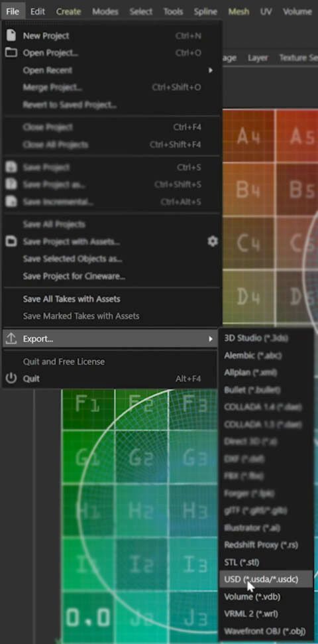This screenshot has width=318, height=644.
Task: Expand the Export submenu arrow
Action: 211,339
